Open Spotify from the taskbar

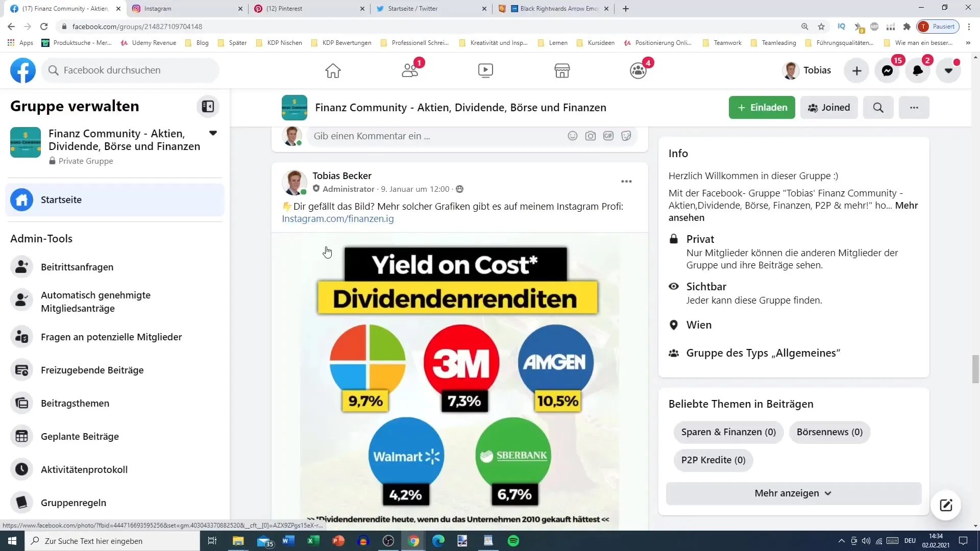pyautogui.click(x=513, y=541)
